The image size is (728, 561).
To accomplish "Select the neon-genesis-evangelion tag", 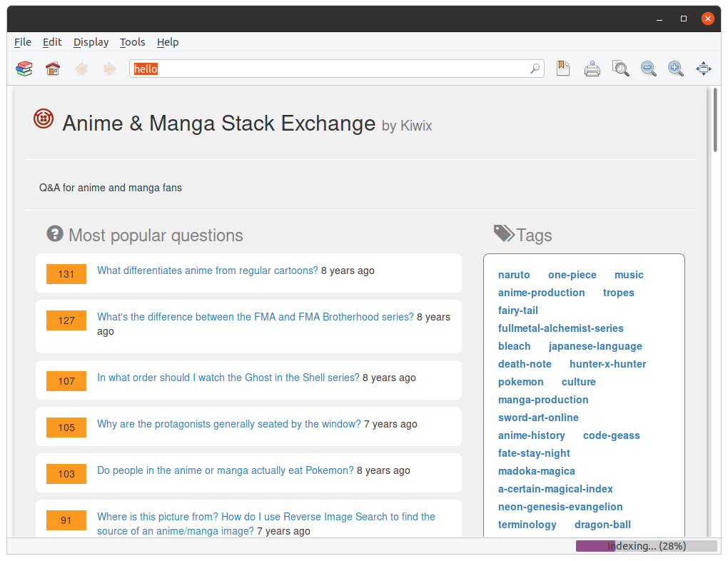I will pos(560,507).
